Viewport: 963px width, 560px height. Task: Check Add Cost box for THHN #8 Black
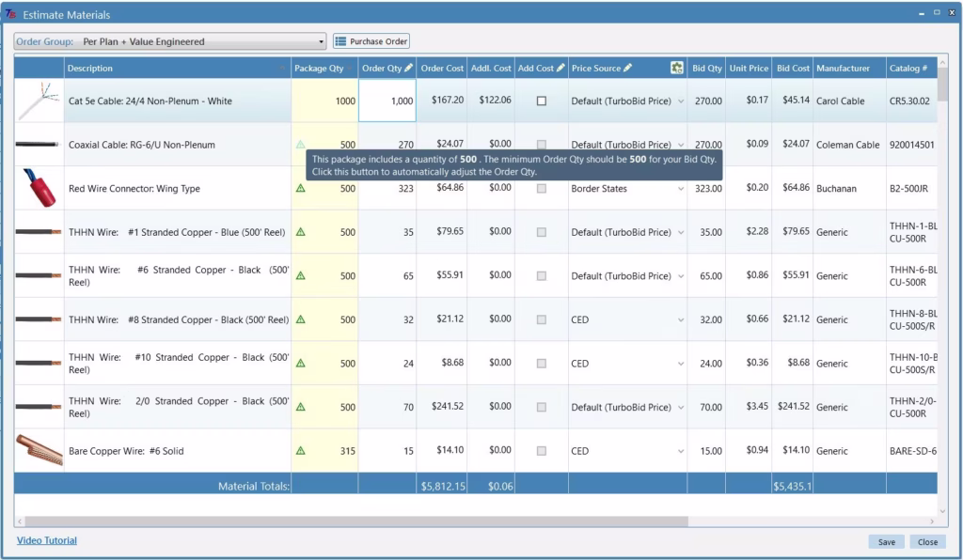pyautogui.click(x=541, y=319)
